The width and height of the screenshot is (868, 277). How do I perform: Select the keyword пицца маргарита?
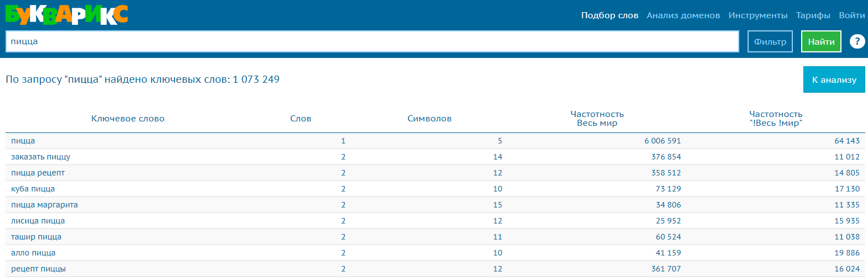pos(44,205)
